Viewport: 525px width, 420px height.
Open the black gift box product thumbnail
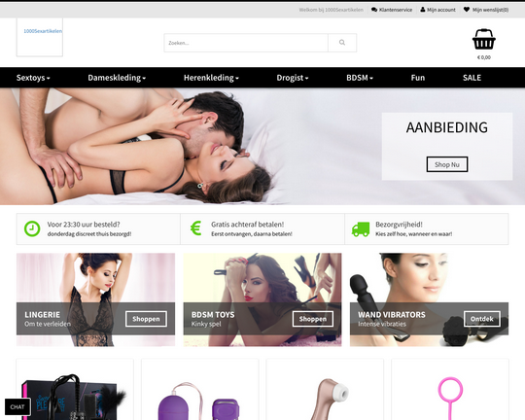pos(75,396)
